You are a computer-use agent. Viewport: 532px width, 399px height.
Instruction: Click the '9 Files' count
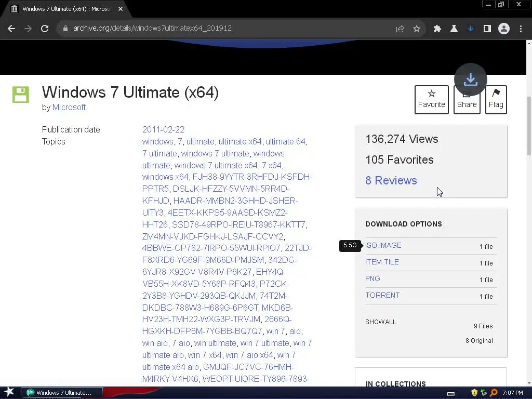(x=483, y=326)
